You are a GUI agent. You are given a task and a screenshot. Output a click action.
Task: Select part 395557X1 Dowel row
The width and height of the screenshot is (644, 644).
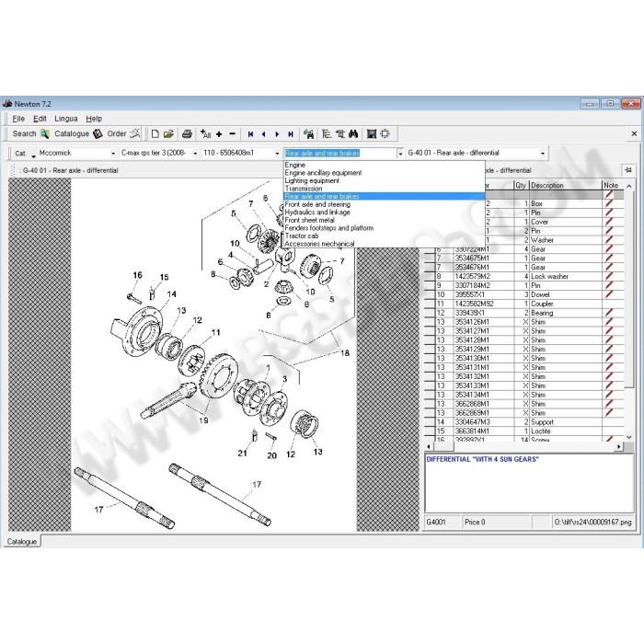[x=524, y=294]
